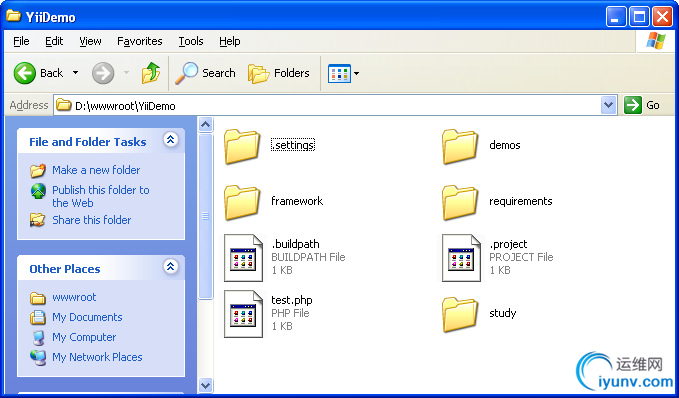This screenshot has width=679, height=398.
Task: Click the Go button label
Action: coord(653,105)
